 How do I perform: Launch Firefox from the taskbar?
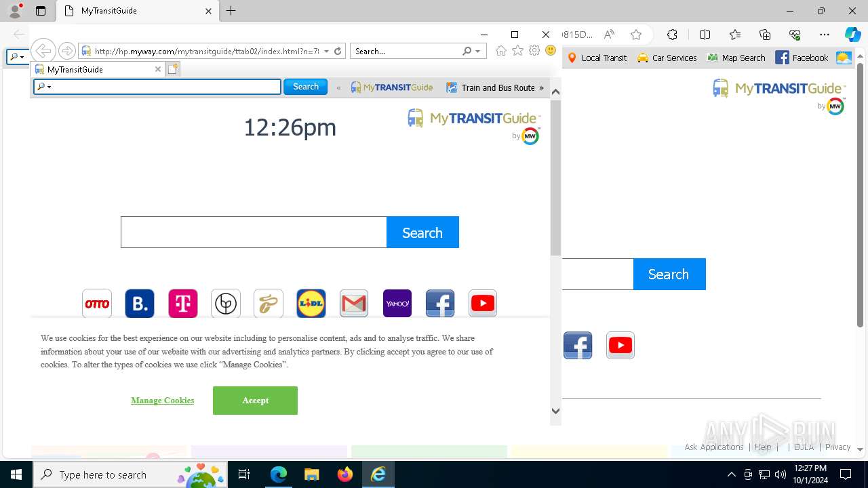click(x=345, y=474)
